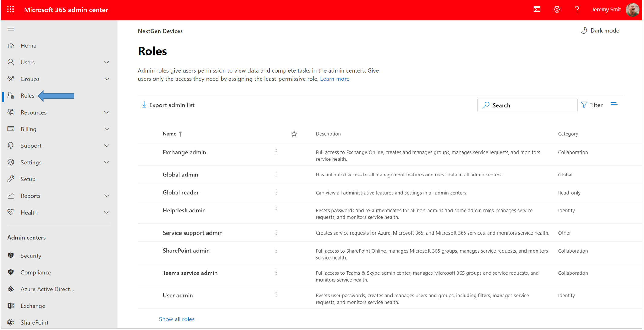Click the Compliance shield icon
Screen dimensions: 644x330
click(11, 272)
